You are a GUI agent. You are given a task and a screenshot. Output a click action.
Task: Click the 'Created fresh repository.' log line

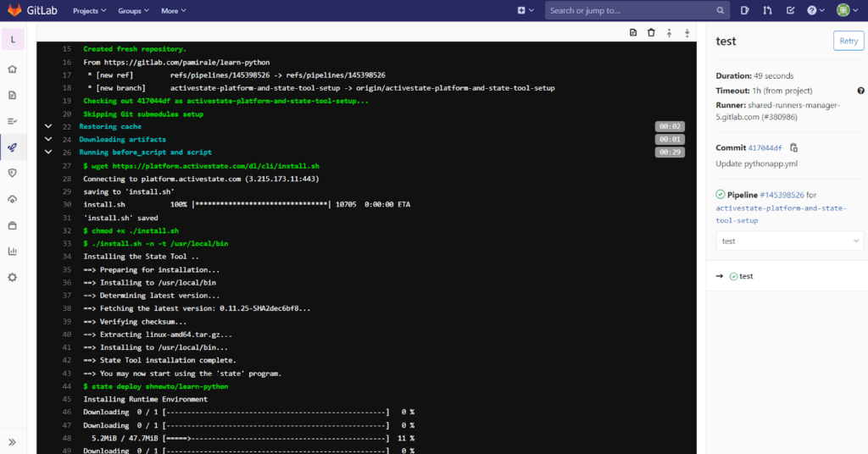(135, 49)
